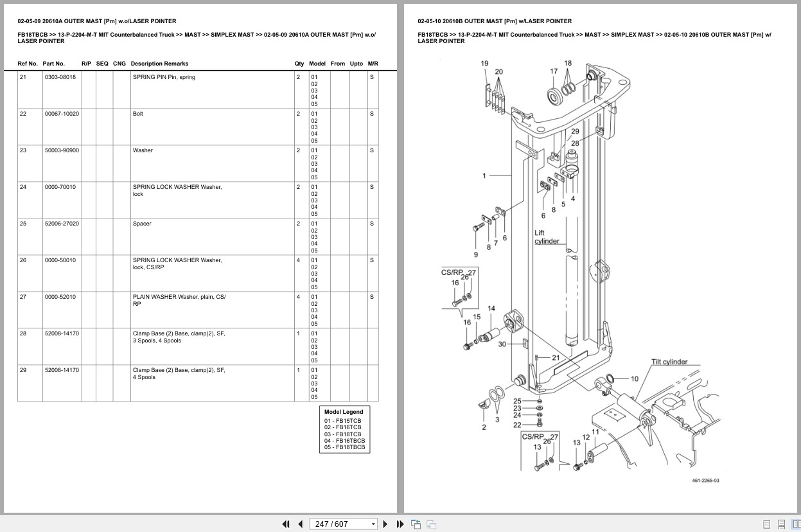This screenshot has width=801, height=532.
Task: Go to the next page arrow
Action: (385, 524)
